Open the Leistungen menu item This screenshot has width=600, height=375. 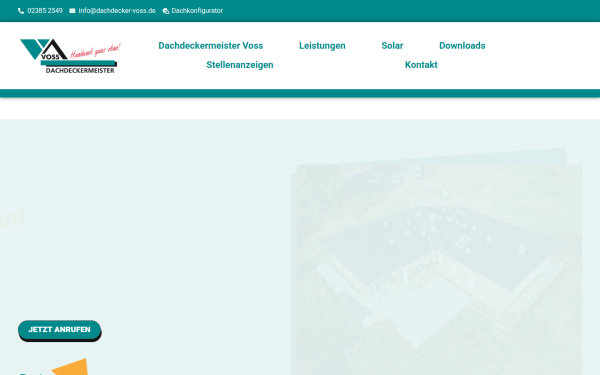(x=322, y=46)
